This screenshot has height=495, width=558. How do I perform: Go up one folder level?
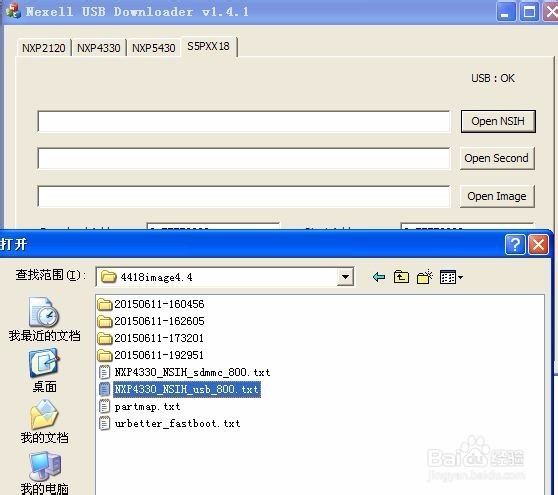coord(401,277)
